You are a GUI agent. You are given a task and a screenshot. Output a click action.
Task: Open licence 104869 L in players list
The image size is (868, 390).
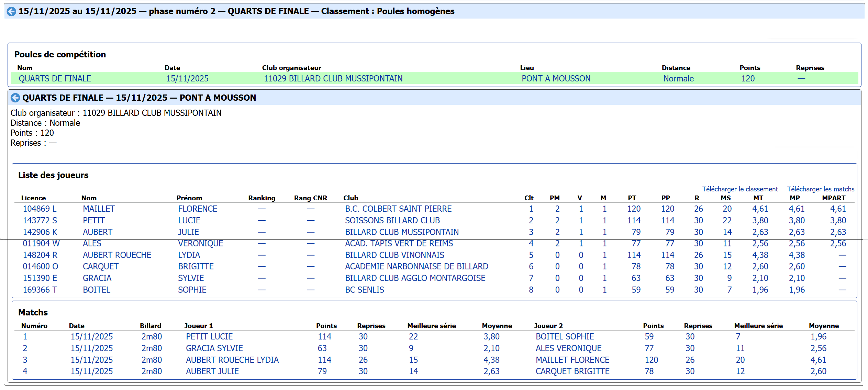tap(40, 209)
